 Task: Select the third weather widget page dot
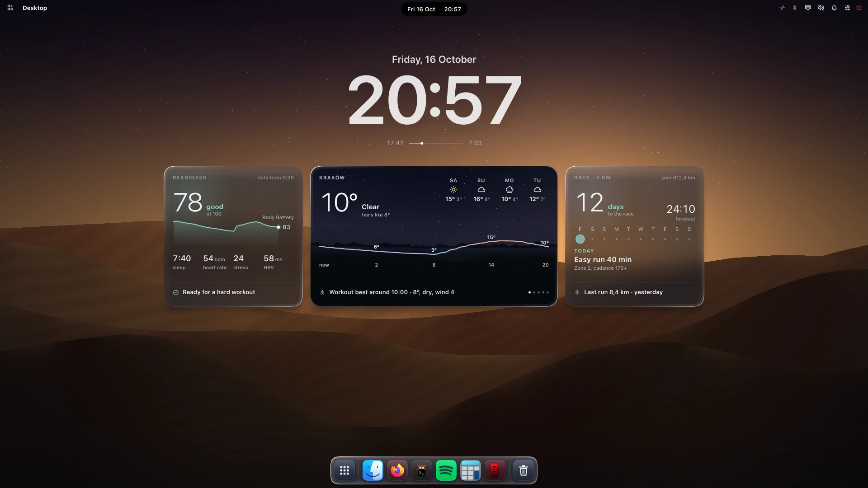(538, 292)
